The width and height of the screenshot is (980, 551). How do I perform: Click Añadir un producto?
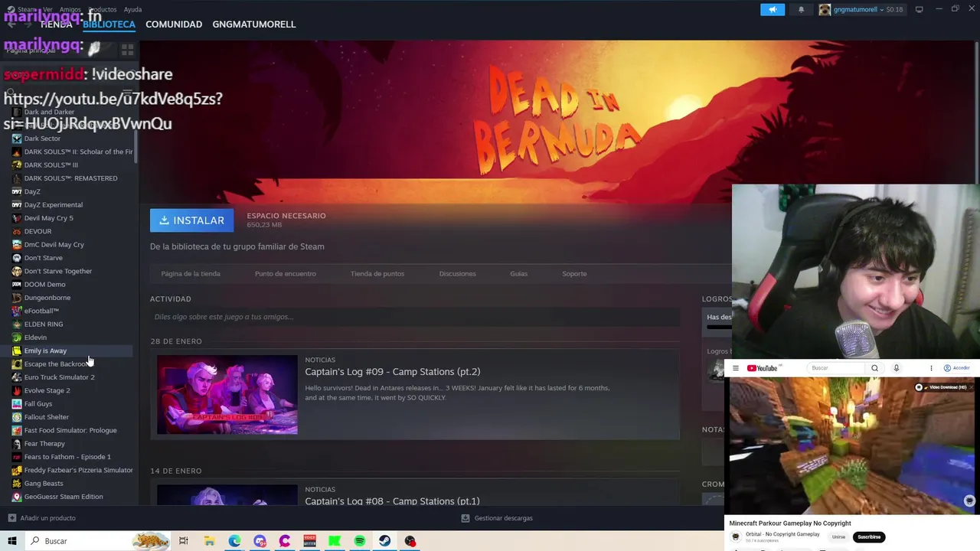click(x=41, y=518)
